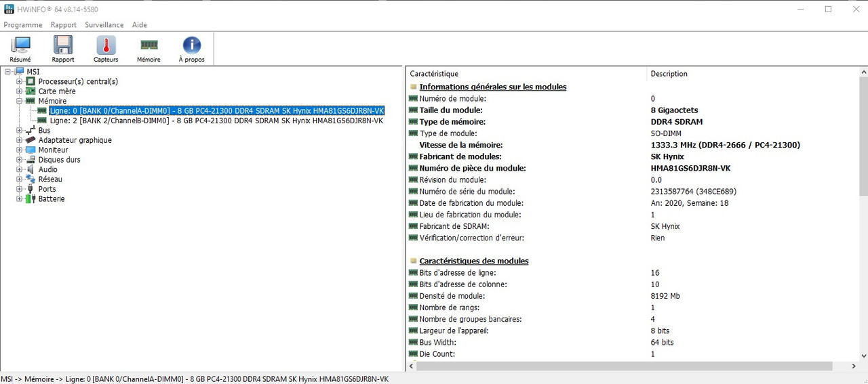Image resolution: width=868 pixels, height=384 pixels.
Task: Click serial number 2313587764 (348CE689)
Action: point(694,192)
